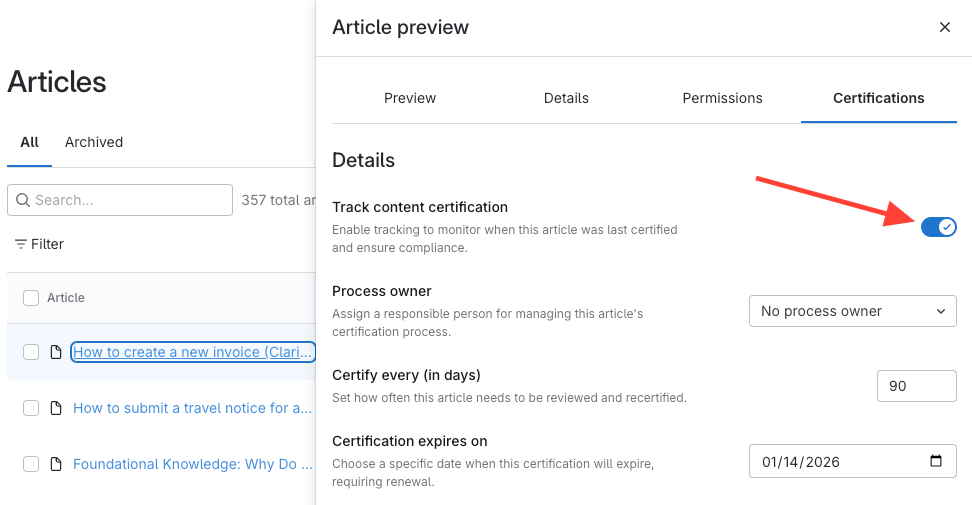Check the invoice article row checkbox

coord(31,352)
